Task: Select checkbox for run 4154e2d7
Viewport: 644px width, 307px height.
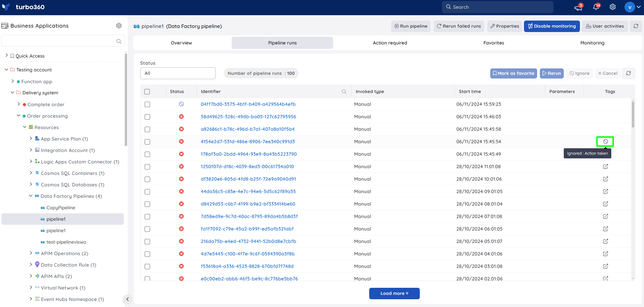Action: (147, 142)
